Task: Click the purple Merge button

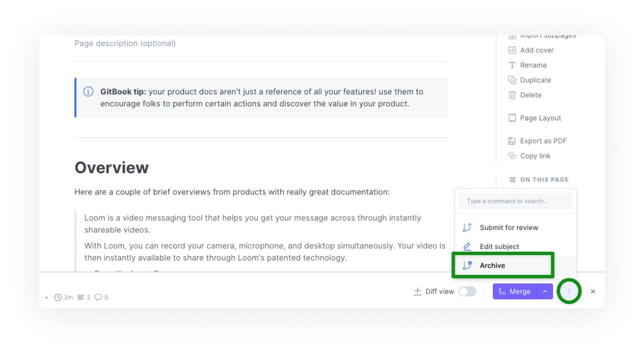Action: pyautogui.click(x=515, y=291)
